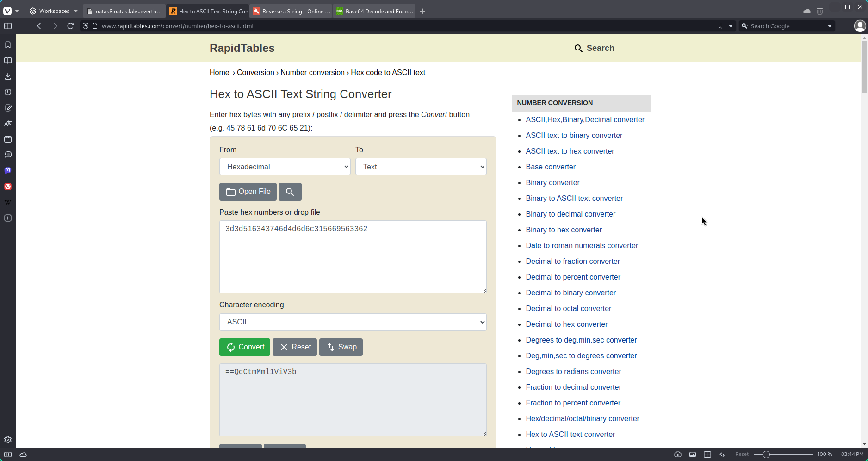Open Fraction to percent converter link
Viewport: 868px width, 461px height.
pos(573,403)
